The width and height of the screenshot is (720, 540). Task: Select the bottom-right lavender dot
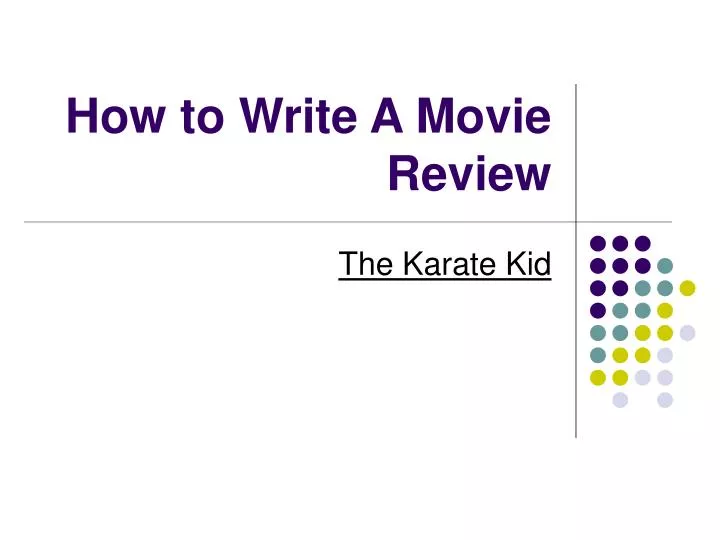click(x=665, y=400)
